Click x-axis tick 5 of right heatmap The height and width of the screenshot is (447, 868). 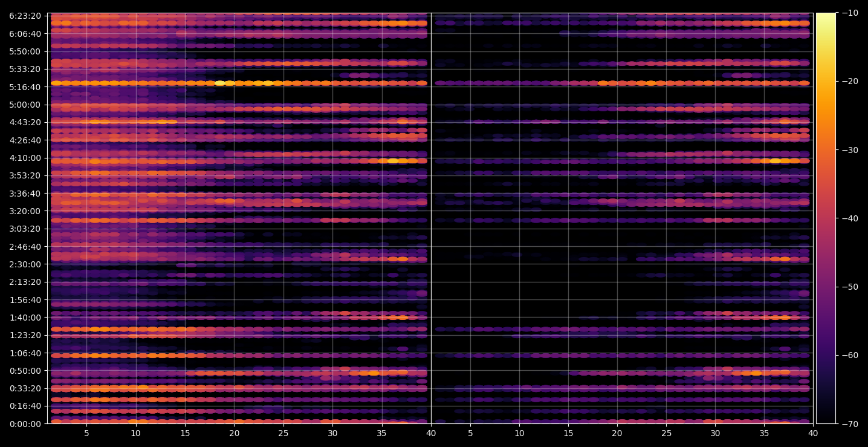(470, 433)
